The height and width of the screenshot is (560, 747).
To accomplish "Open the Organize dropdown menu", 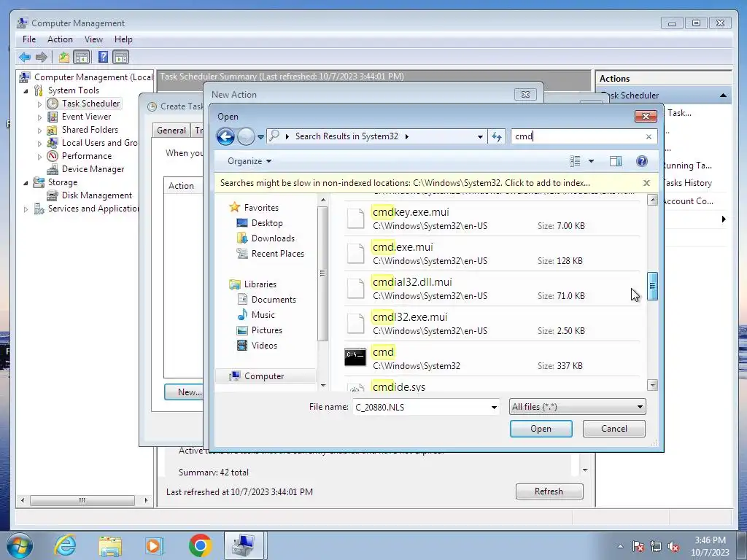I will tap(249, 161).
